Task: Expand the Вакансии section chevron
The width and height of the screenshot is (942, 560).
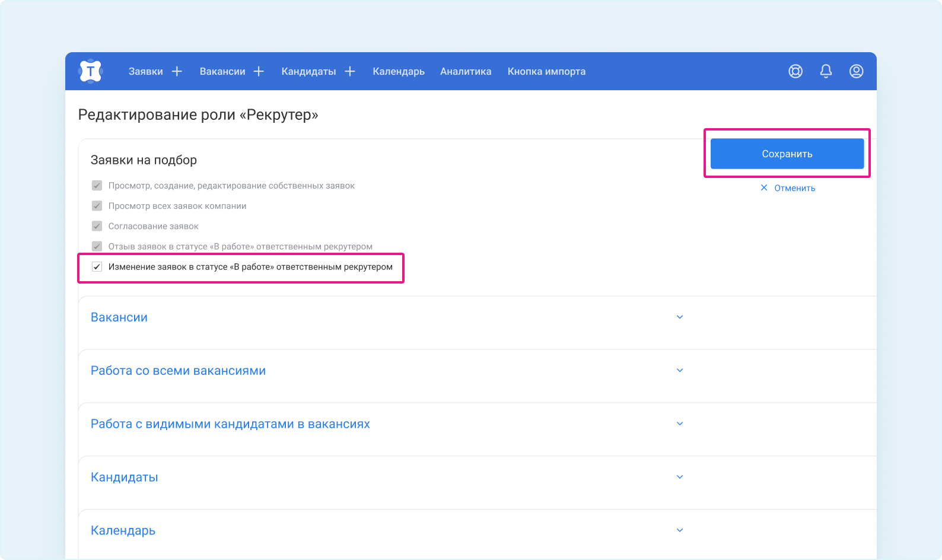Action: [680, 317]
